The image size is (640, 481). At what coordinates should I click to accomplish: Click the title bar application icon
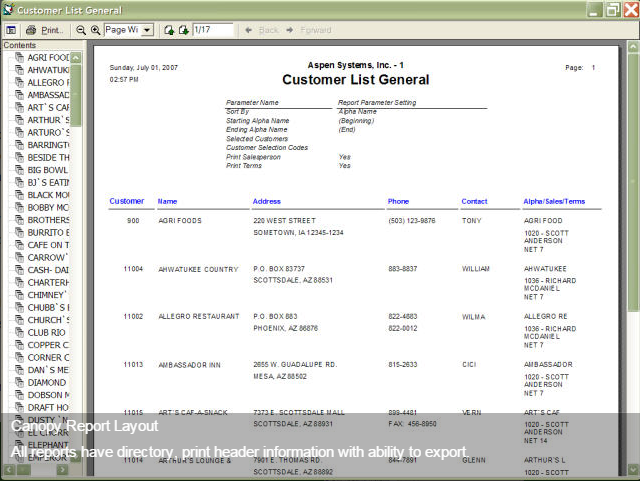[x=8, y=9]
